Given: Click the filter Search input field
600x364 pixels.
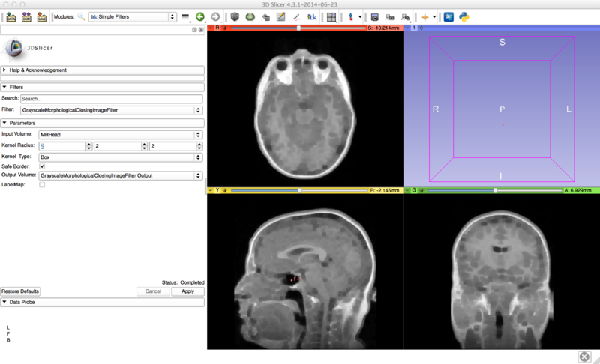Looking at the screenshot, I should [111, 99].
